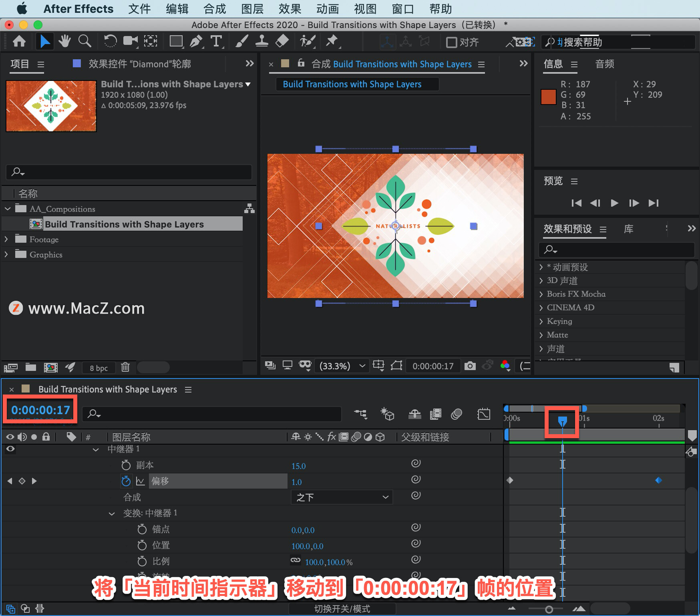Expand the Graphics folder

coord(6,254)
